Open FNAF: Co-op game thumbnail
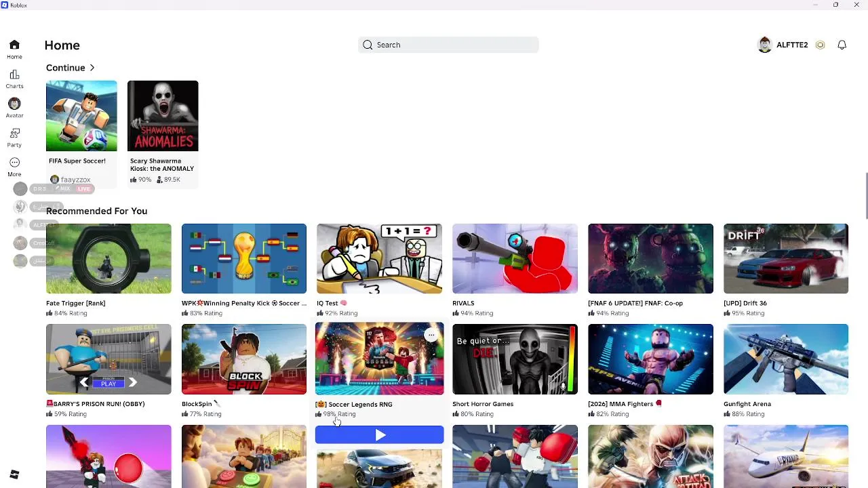Image resolution: width=868 pixels, height=488 pixels. pos(651,258)
